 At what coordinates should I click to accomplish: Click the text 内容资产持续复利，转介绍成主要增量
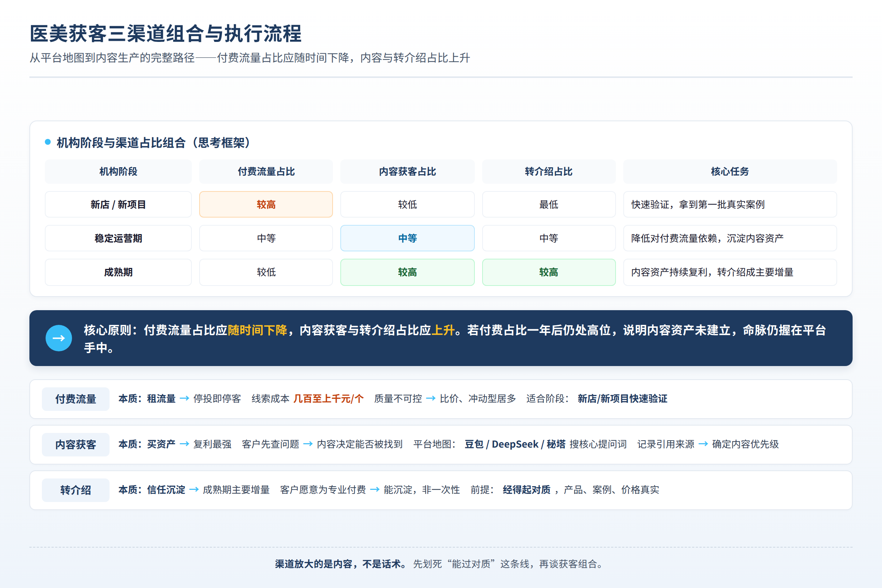pos(712,272)
